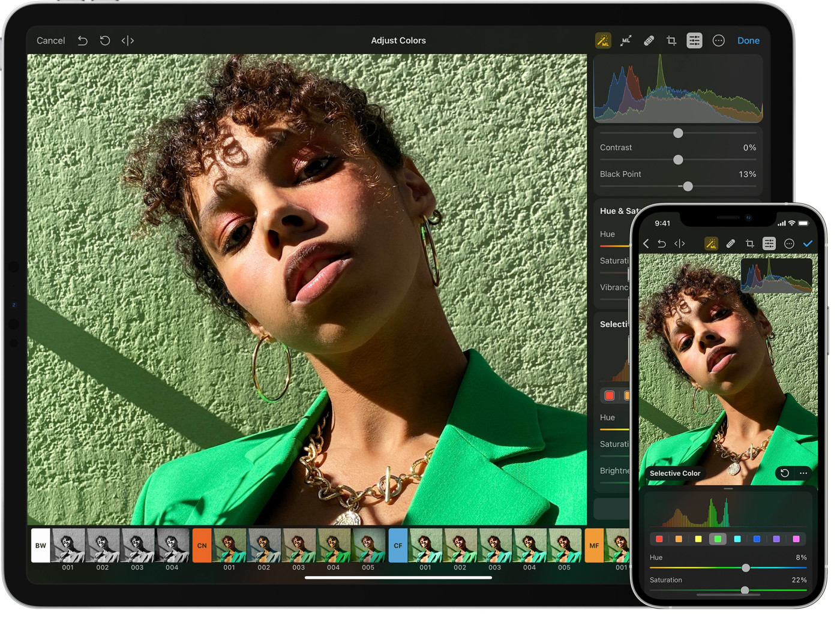Click the undo arrow in the toolbar
This screenshot has height=619, width=840.
click(82, 40)
